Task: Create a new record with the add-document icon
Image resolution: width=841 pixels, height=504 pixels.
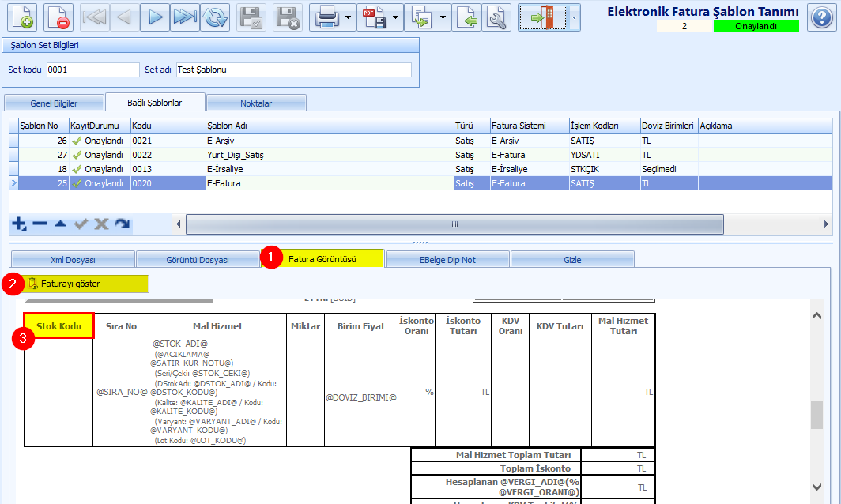Action: pos(22,17)
